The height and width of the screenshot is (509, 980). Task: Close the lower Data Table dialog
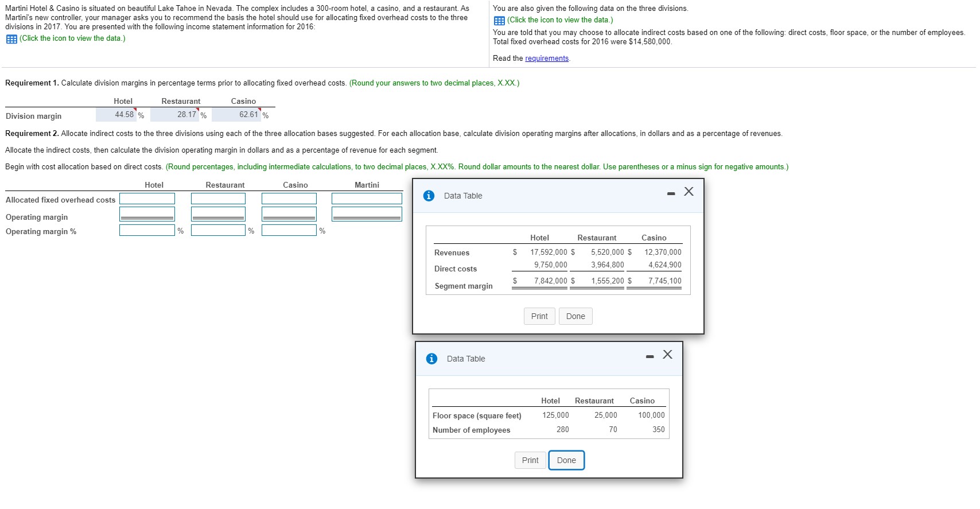point(667,355)
